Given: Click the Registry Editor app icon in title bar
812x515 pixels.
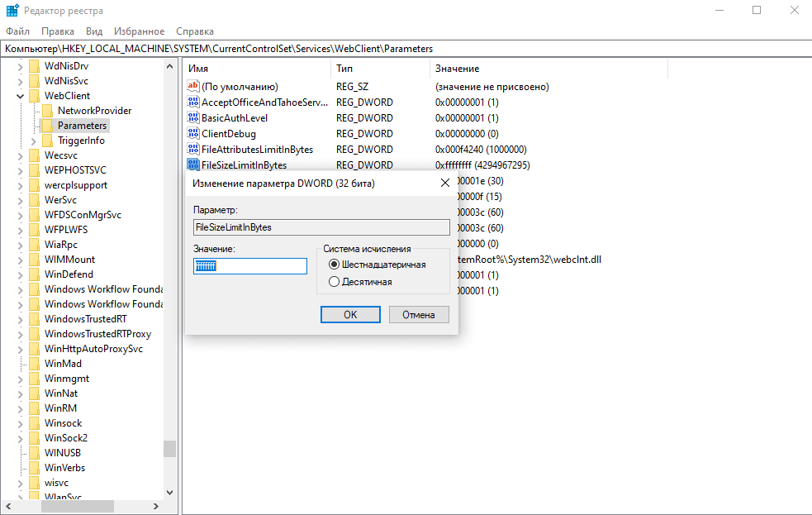Looking at the screenshot, I should click(12, 11).
